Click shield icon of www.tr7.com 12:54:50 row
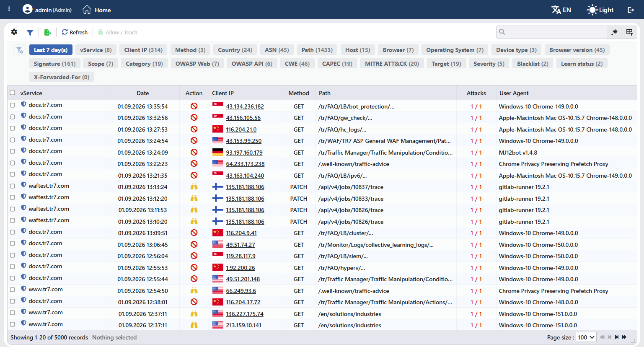Viewport: 644px width, 347px height. (x=24, y=289)
